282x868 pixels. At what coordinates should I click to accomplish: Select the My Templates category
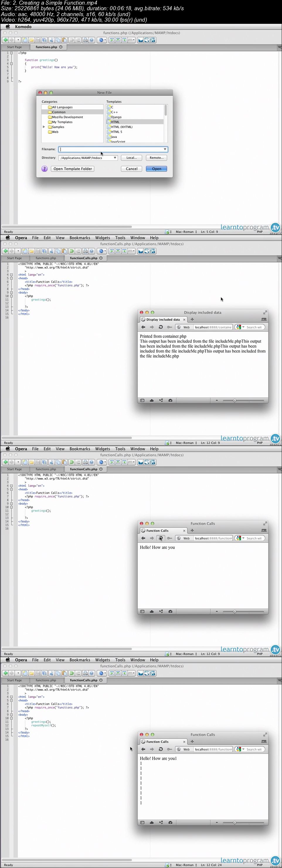pyautogui.click(x=62, y=122)
